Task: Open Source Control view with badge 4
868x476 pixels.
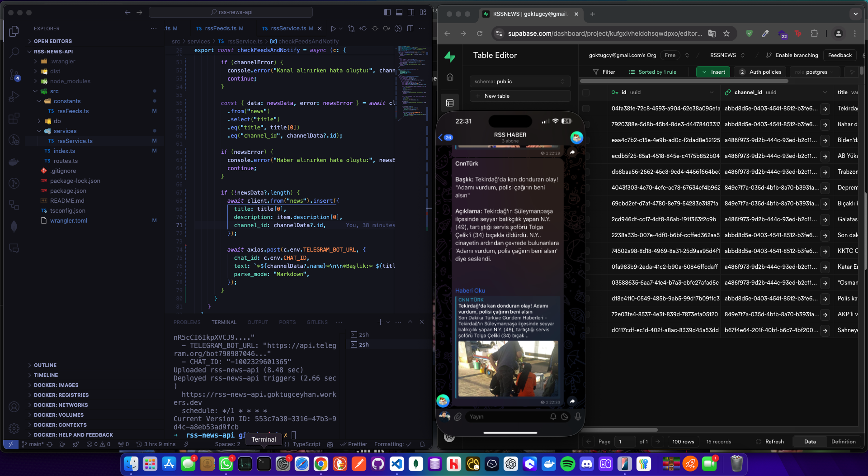Action: tap(14, 75)
